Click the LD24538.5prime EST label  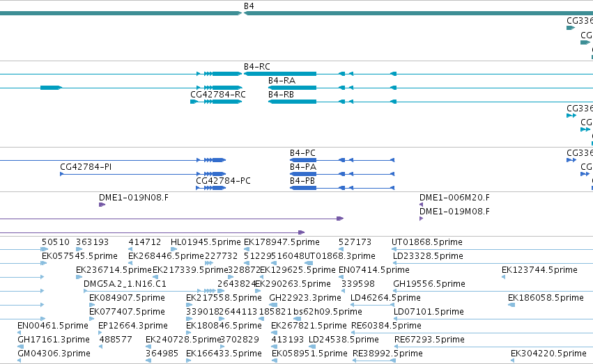click(x=344, y=340)
